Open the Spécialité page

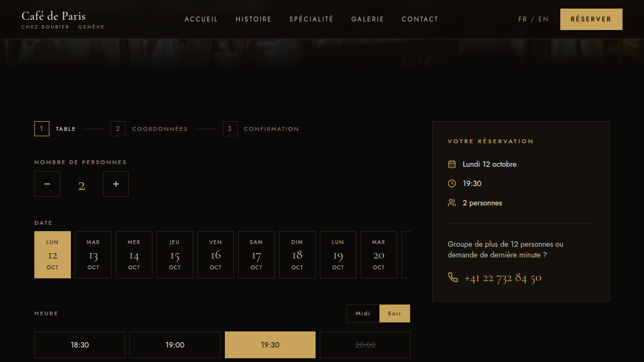pyautogui.click(x=311, y=19)
